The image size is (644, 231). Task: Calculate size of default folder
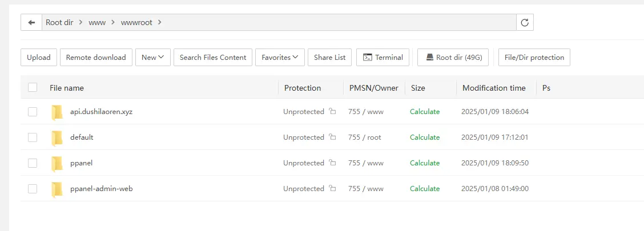425,137
